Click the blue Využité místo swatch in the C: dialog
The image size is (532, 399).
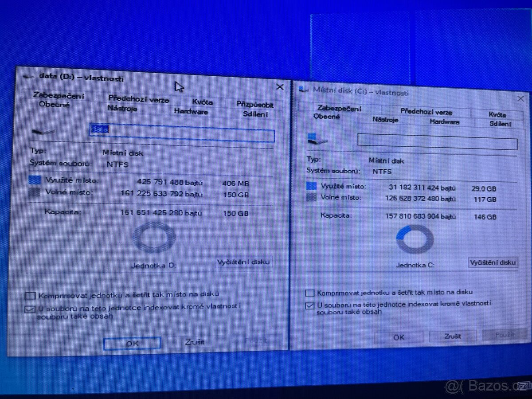[310, 185]
